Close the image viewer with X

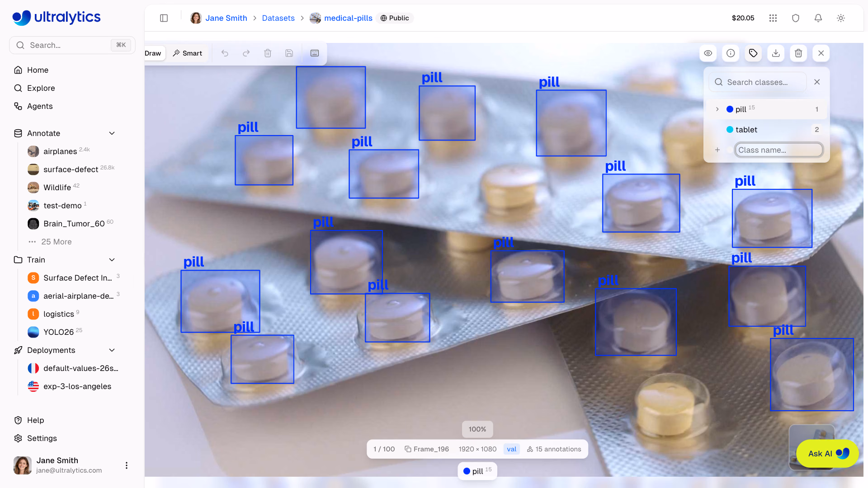coord(821,53)
